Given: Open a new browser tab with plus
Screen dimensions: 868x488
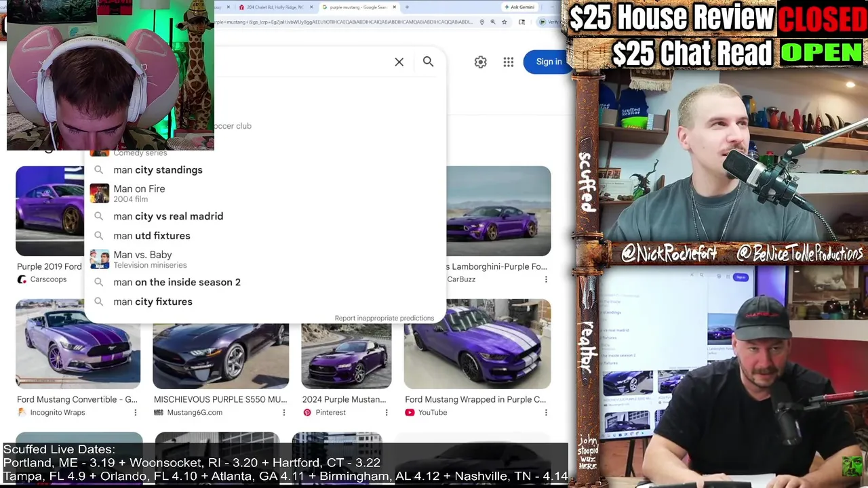Looking at the screenshot, I should (407, 7).
